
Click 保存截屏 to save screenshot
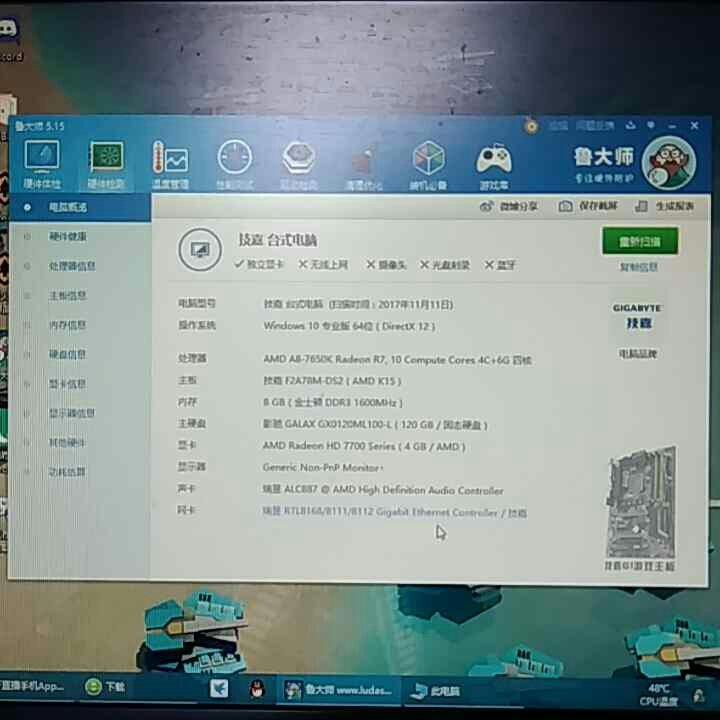[588, 206]
